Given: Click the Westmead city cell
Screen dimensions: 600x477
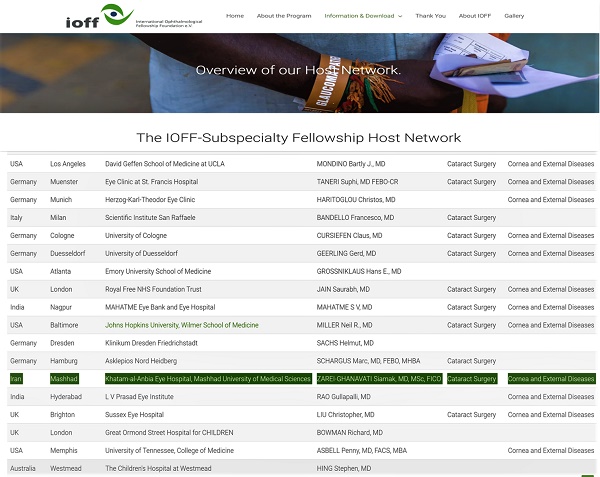Looking at the screenshot, I should click(66, 469).
